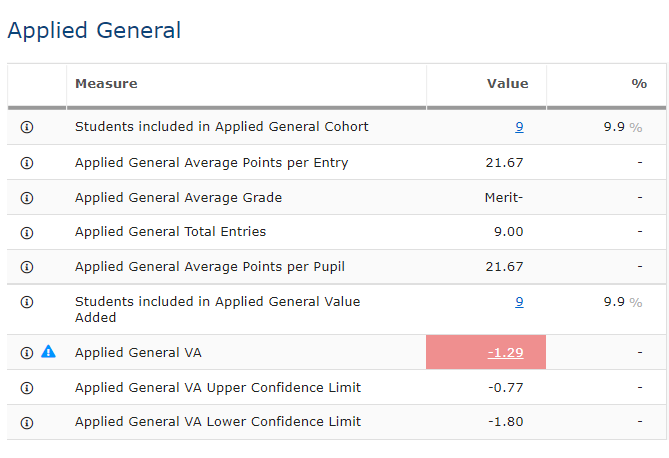Click the Applied General section heading

[x=94, y=31]
